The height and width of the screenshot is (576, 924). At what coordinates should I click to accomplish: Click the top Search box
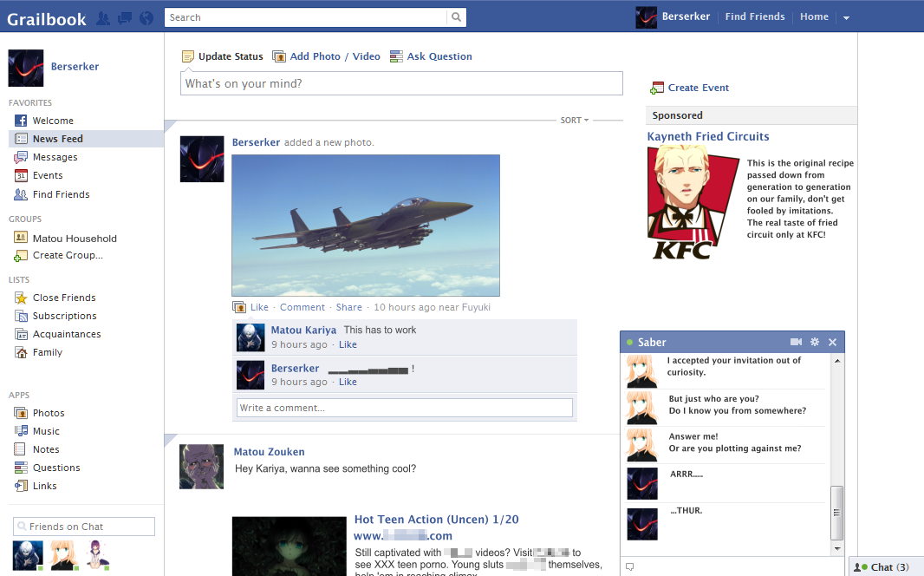(x=306, y=17)
